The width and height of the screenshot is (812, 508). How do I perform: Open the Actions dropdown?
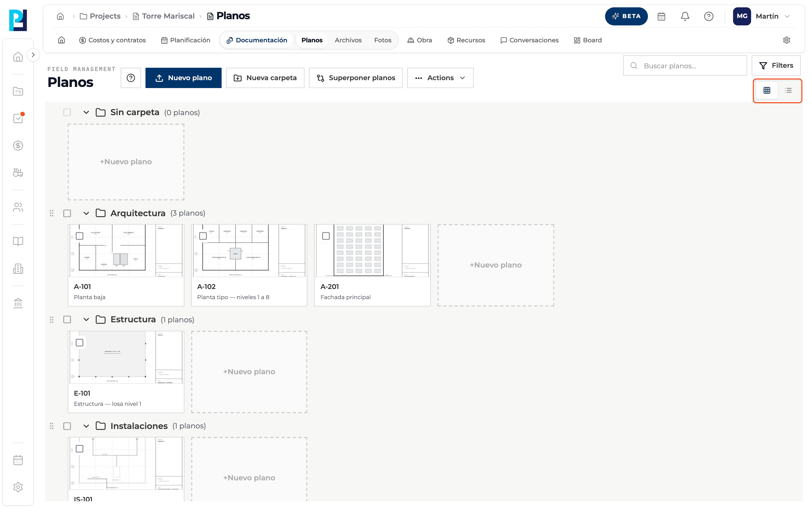pyautogui.click(x=440, y=78)
